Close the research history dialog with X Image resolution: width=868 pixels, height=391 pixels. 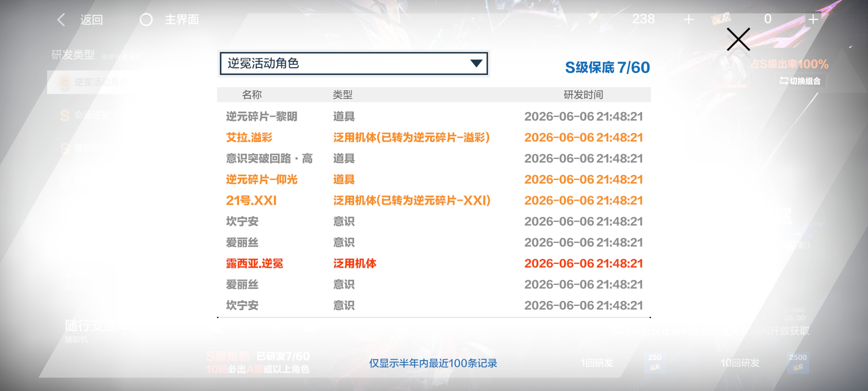[x=738, y=39]
